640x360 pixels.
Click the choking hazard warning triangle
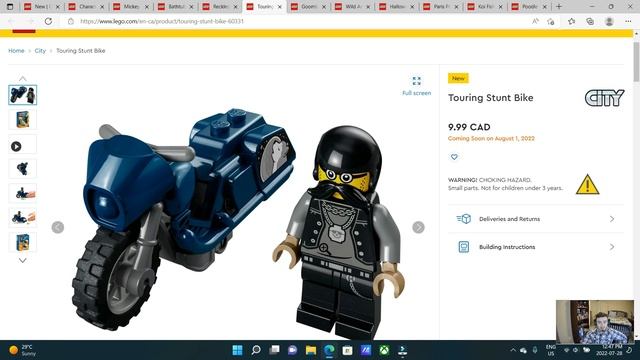pos(587,184)
